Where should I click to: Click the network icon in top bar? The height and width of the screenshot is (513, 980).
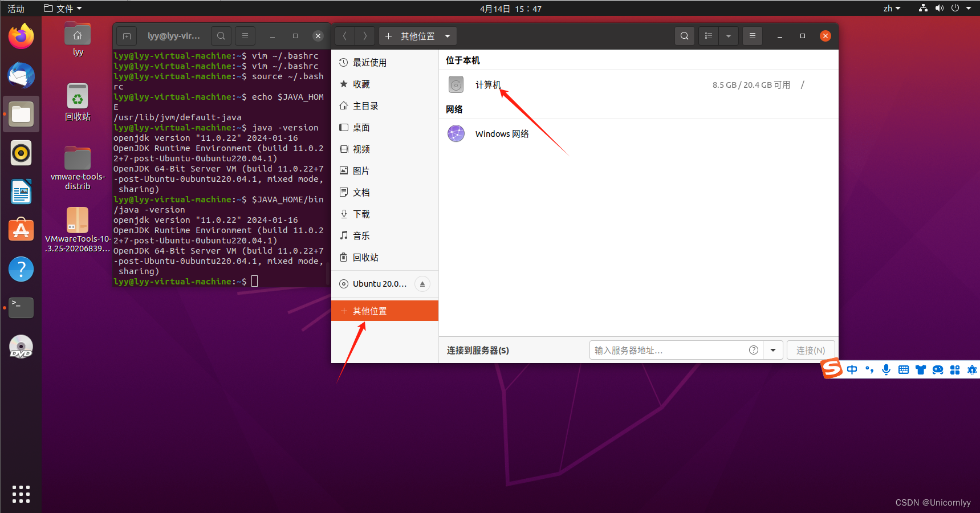click(x=923, y=9)
